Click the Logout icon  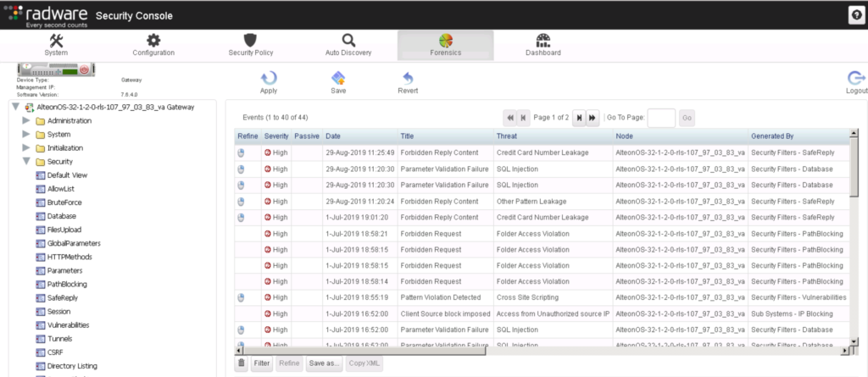(x=856, y=79)
